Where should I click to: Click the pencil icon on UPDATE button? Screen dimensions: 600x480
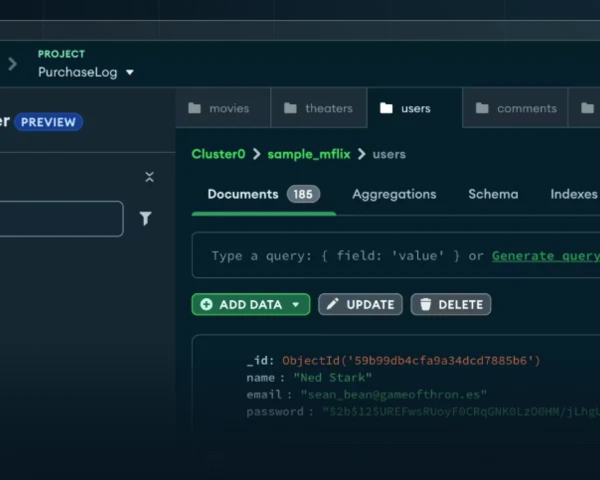pyautogui.click(x=333, y=305)
